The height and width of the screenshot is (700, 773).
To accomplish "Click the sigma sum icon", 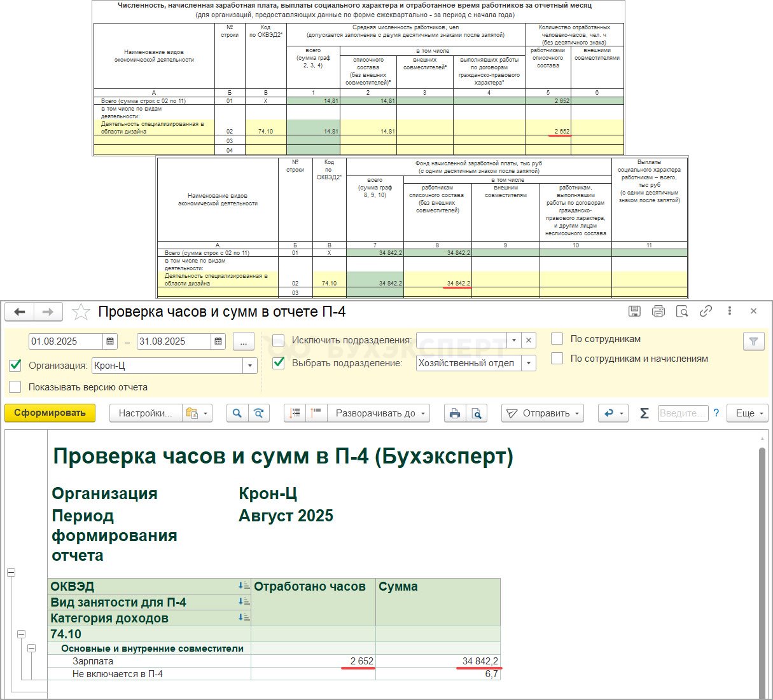I will click(644, 413).
